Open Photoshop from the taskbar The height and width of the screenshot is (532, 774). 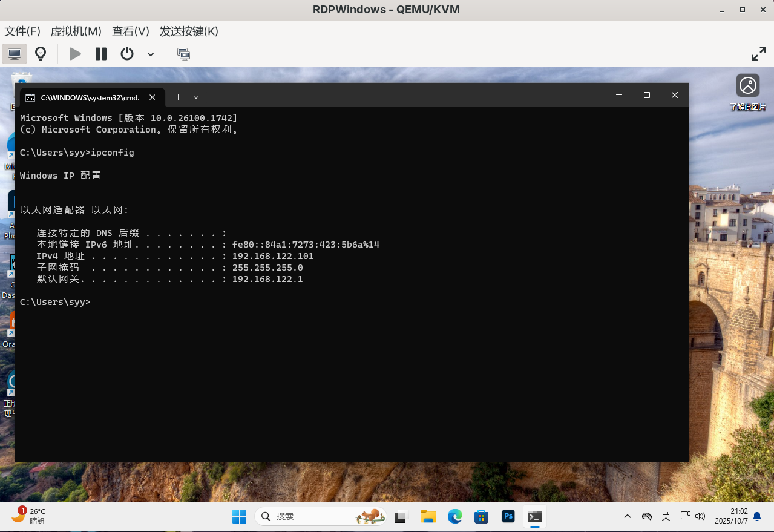point(508,516)
